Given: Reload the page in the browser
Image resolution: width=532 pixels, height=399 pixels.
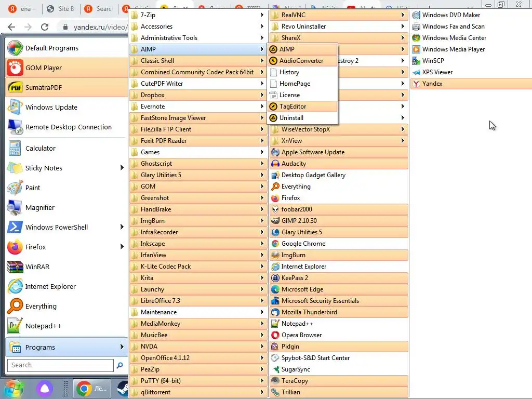Looking at the screenshot, I should point(45,27).
